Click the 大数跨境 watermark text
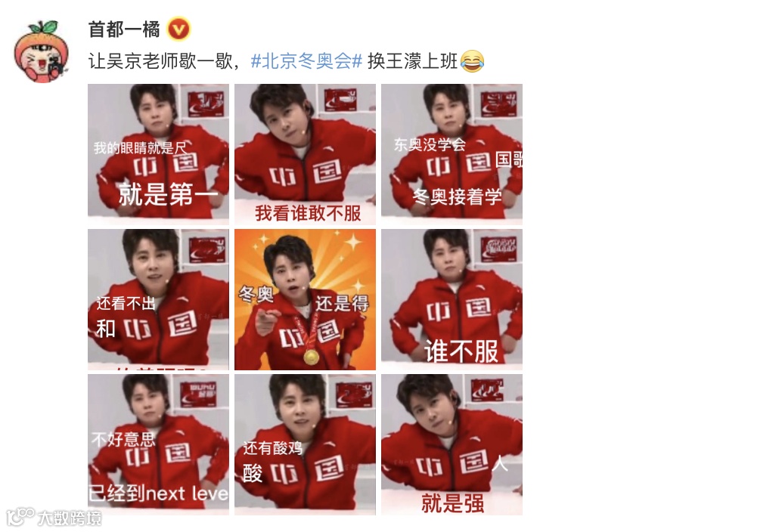This screenshot has height=532, width=782. pos(70,518)
